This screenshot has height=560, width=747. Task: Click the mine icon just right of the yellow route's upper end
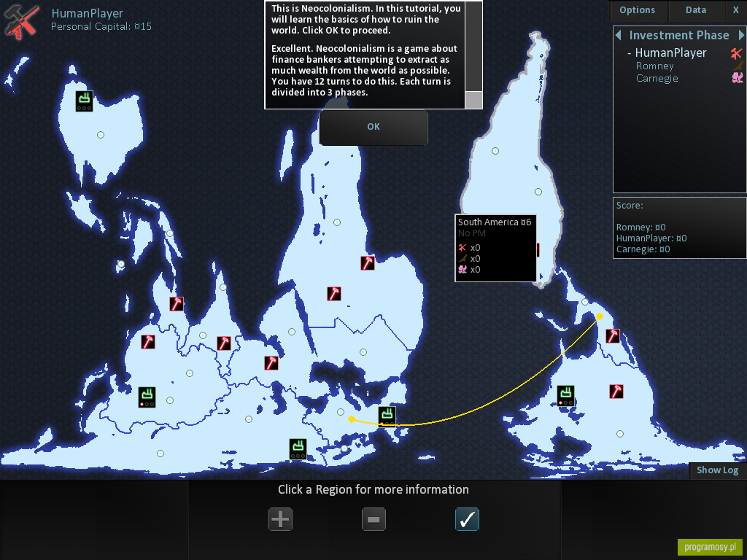pyautogui.click(x=613, y=335)
